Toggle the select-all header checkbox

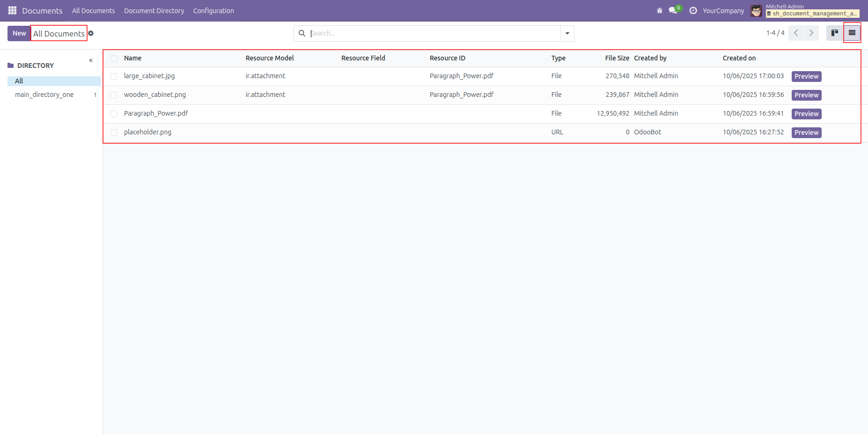coord(114,59)
